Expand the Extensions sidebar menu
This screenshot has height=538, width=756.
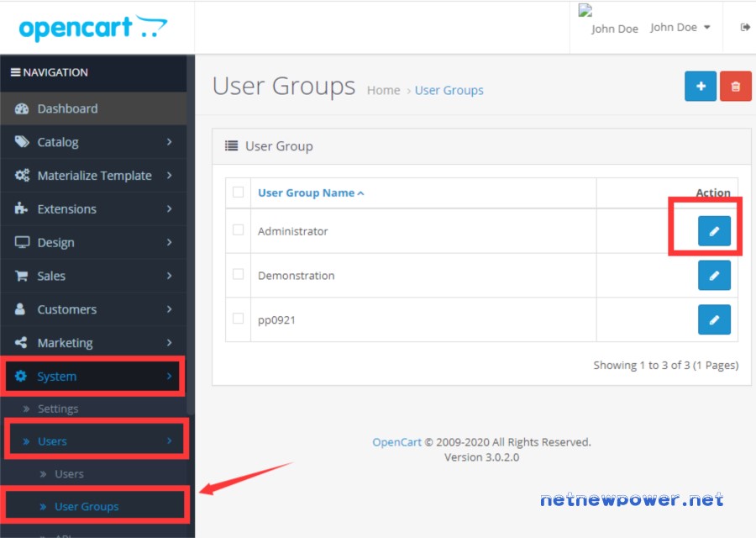coord(92,208)
